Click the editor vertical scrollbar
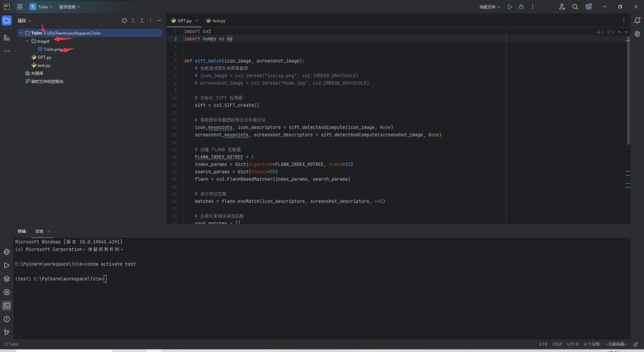The image size is (644, 352). 628,89
